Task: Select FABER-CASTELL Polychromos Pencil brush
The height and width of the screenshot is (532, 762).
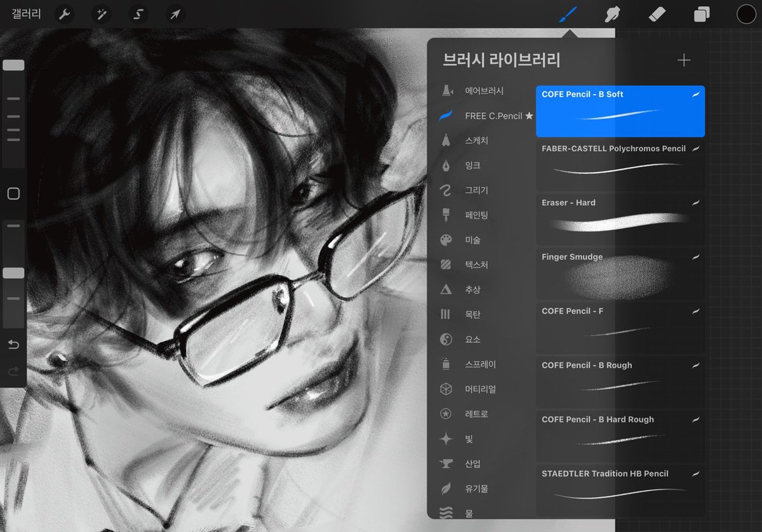Action: tap(620, 166)
